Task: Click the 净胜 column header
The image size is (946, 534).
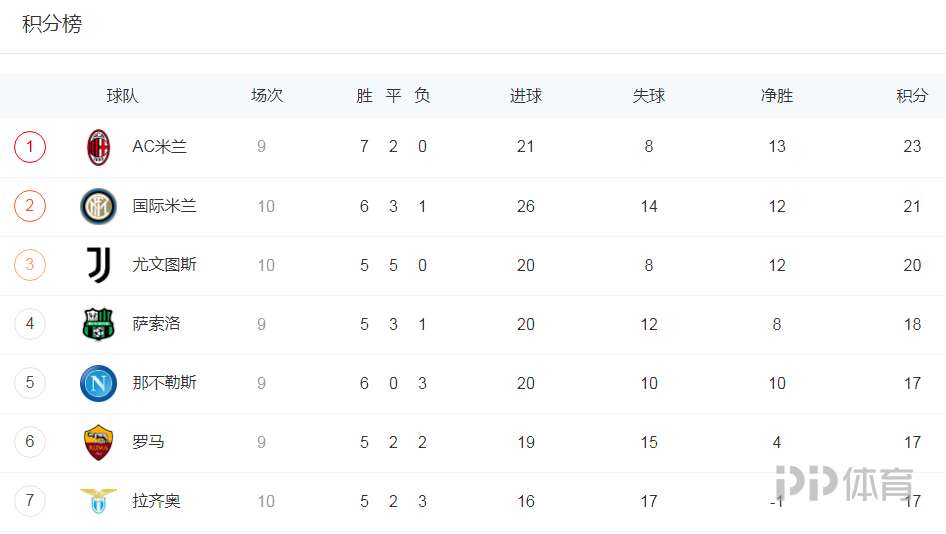Action: point(776,95)
